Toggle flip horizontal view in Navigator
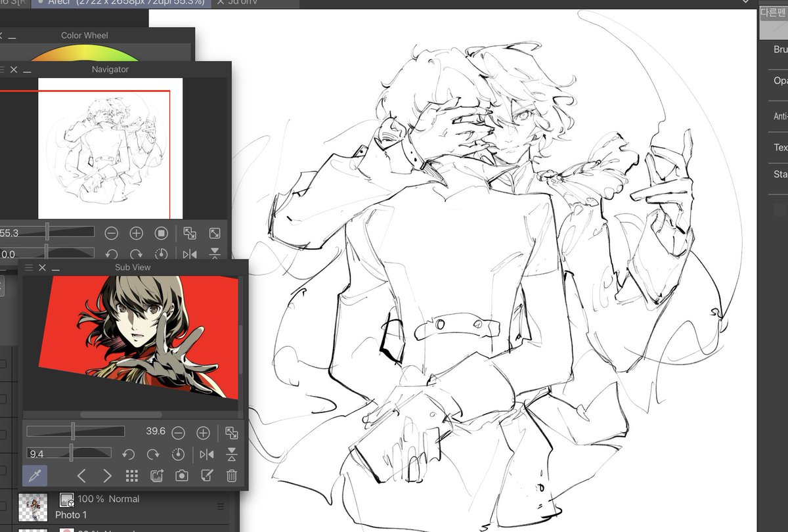 pos(190,254)
